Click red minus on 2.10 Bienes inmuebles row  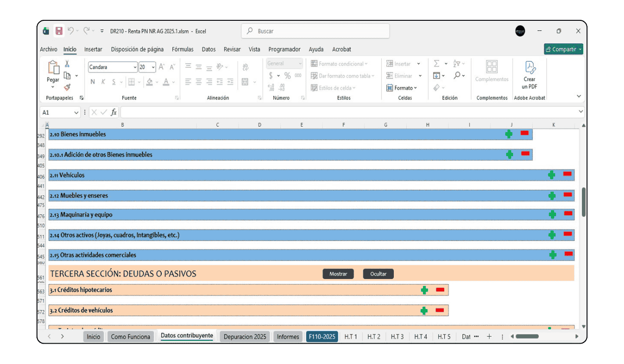coord(525,133)
